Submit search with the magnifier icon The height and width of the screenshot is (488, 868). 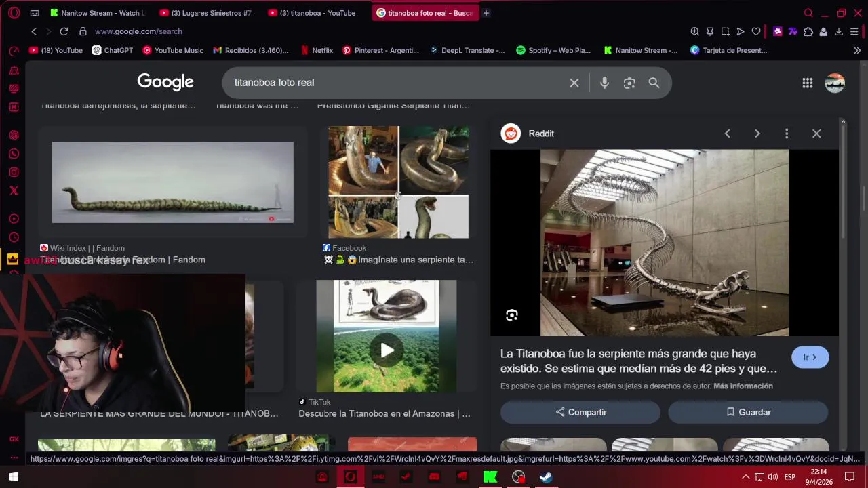(x=654, y=83)
